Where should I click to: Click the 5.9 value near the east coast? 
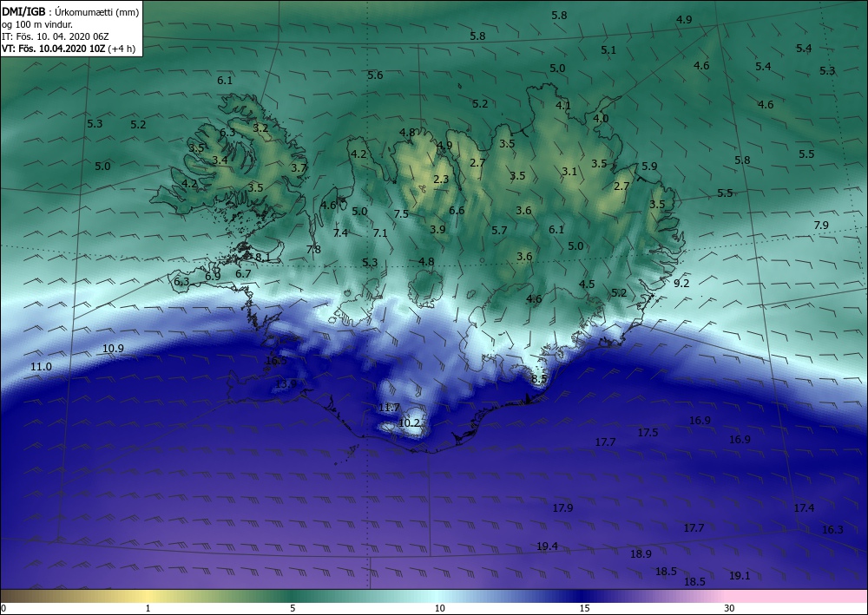click(649, 166)
